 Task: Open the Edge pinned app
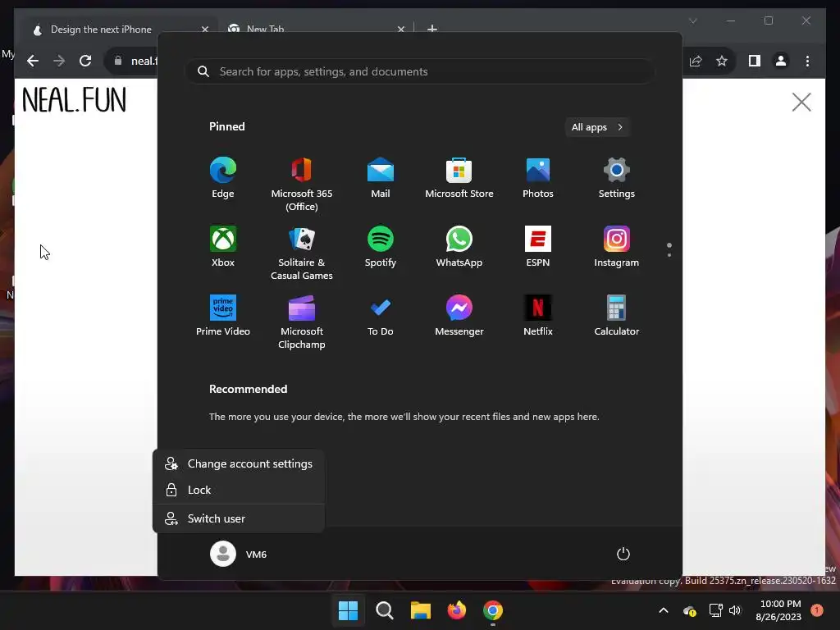click(223, 178)
